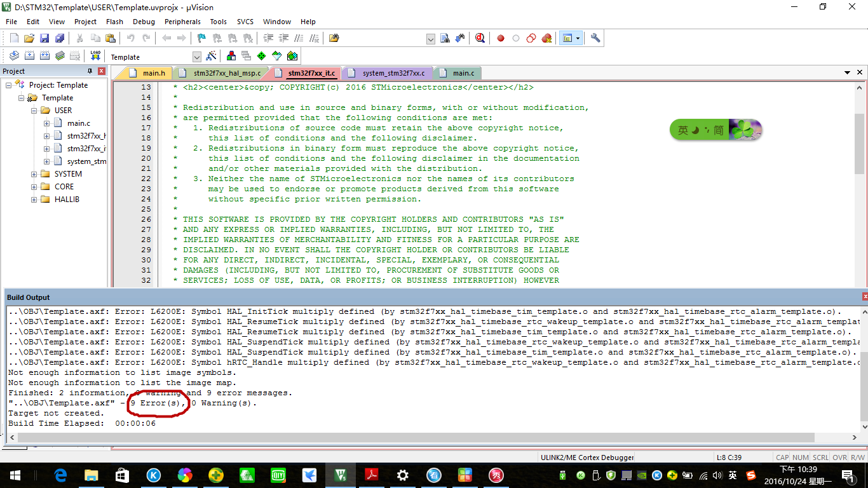Open the Peripherals menu
Viewport: 868px width, 488px height.
182,22
